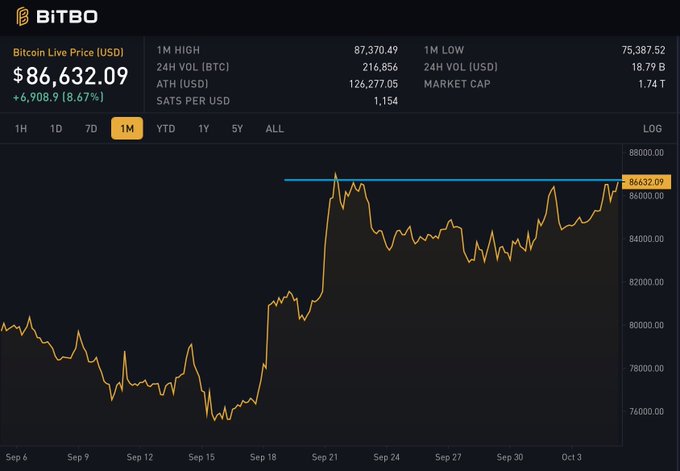Choose the 5Y timeframe
680x471 pixels.
[237, 129]
